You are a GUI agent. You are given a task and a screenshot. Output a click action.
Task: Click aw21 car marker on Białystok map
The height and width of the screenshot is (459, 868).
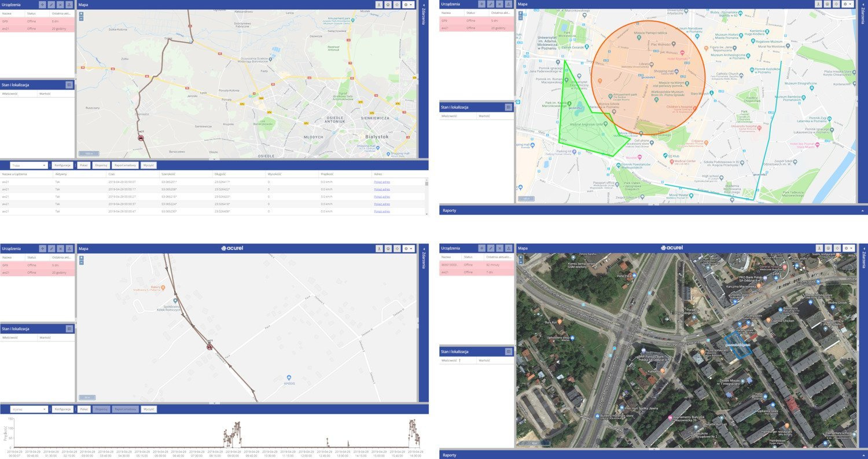[141, 137]
